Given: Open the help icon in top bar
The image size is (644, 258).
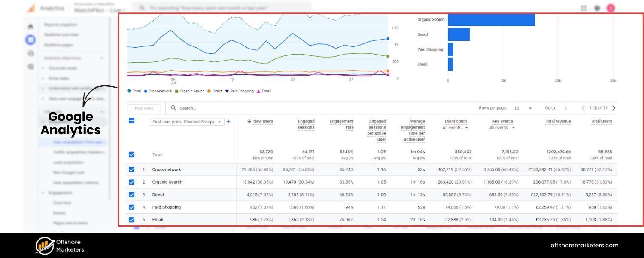Looking at the screenshot, I should click(597, 8).
